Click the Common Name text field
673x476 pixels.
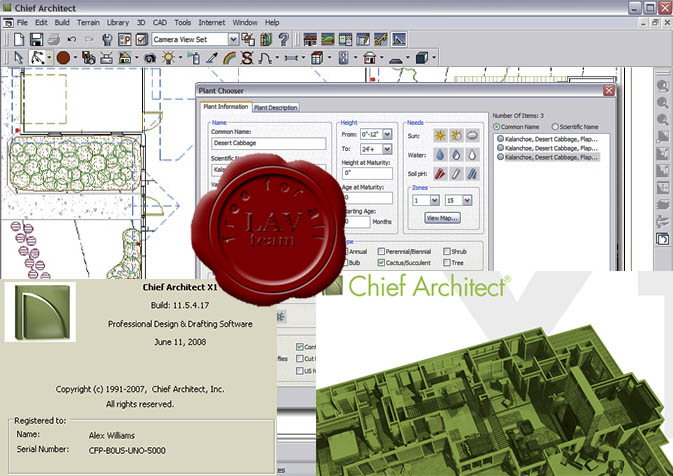[268, 143]
